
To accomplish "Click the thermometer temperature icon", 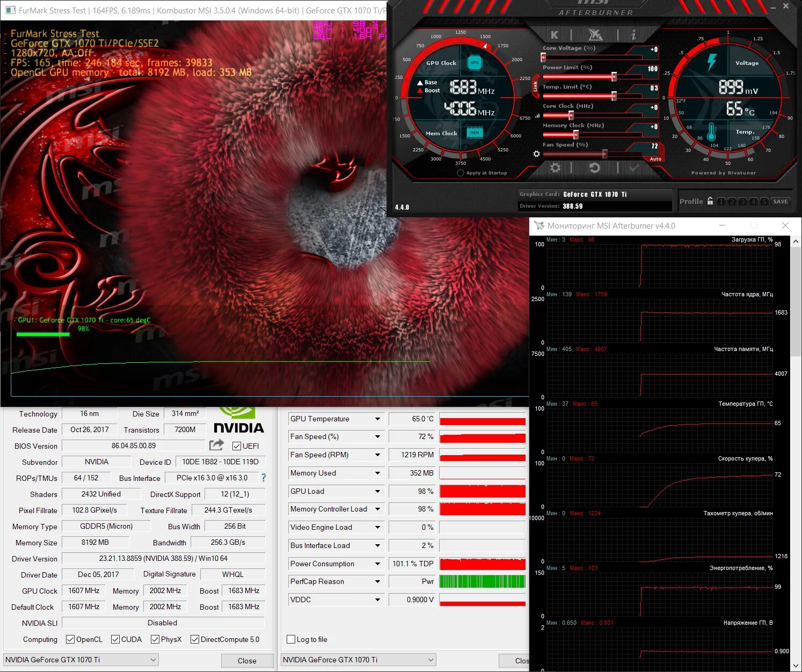I will [711, 132].
